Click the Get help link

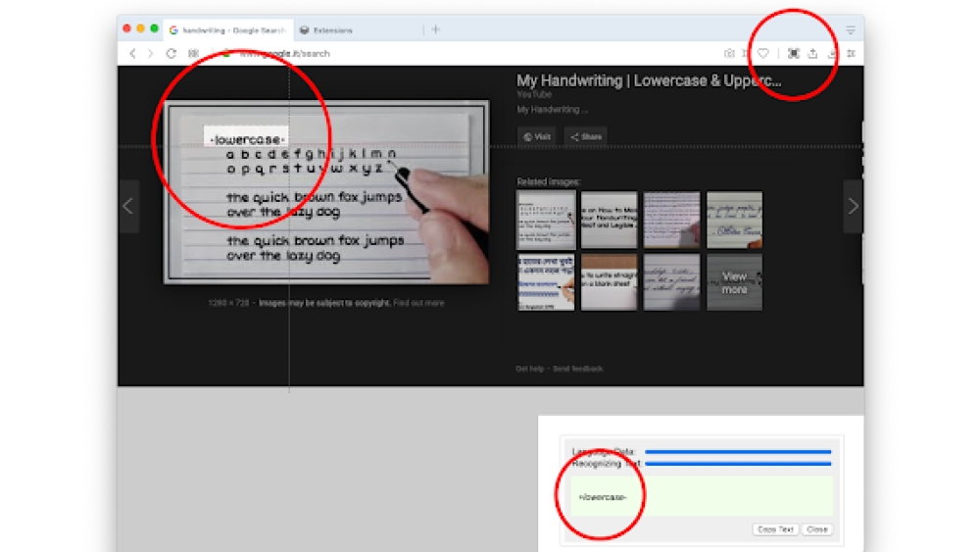pos(529,369)
